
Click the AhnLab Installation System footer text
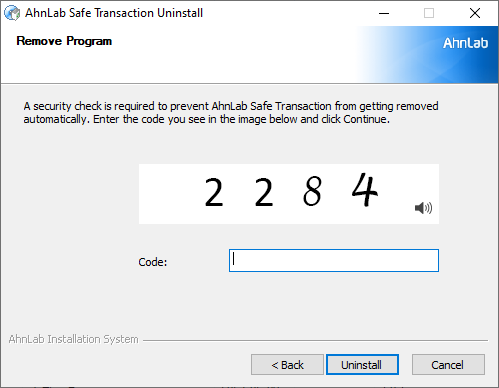tap(73, 339)
